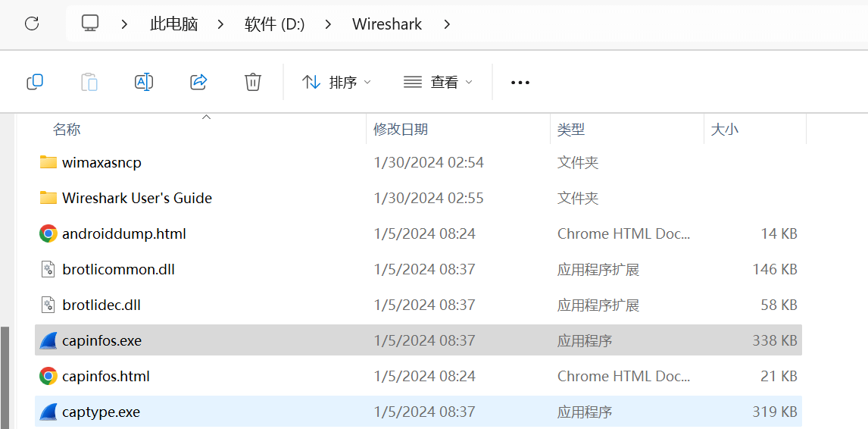Select the captype.exe file name
Viewport: 868px width, 429px height.
[101, 412]
